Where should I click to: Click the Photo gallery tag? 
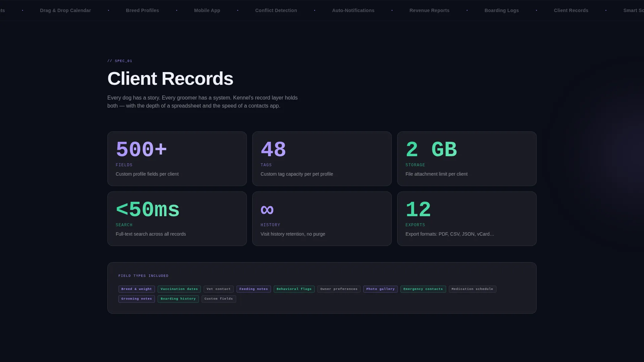380,289
